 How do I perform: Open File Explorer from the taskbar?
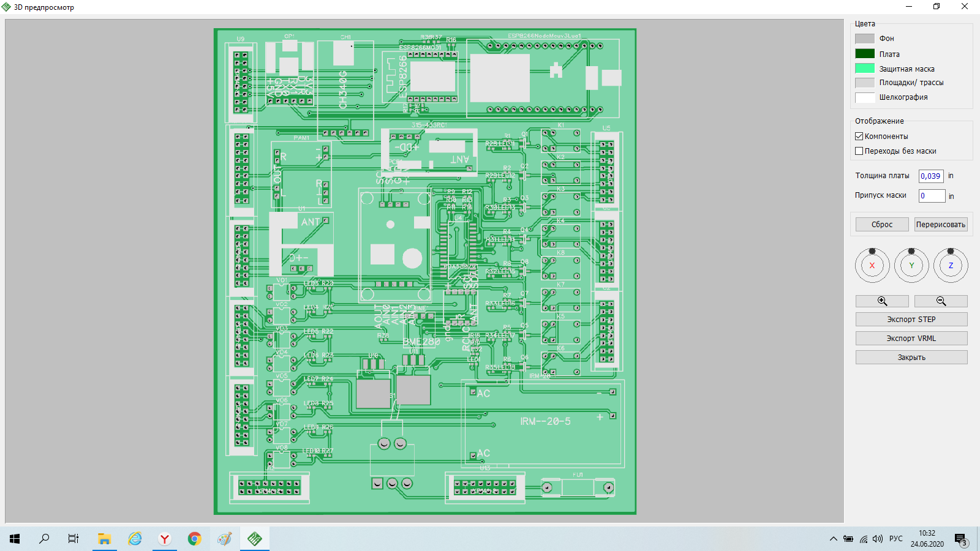104,539
